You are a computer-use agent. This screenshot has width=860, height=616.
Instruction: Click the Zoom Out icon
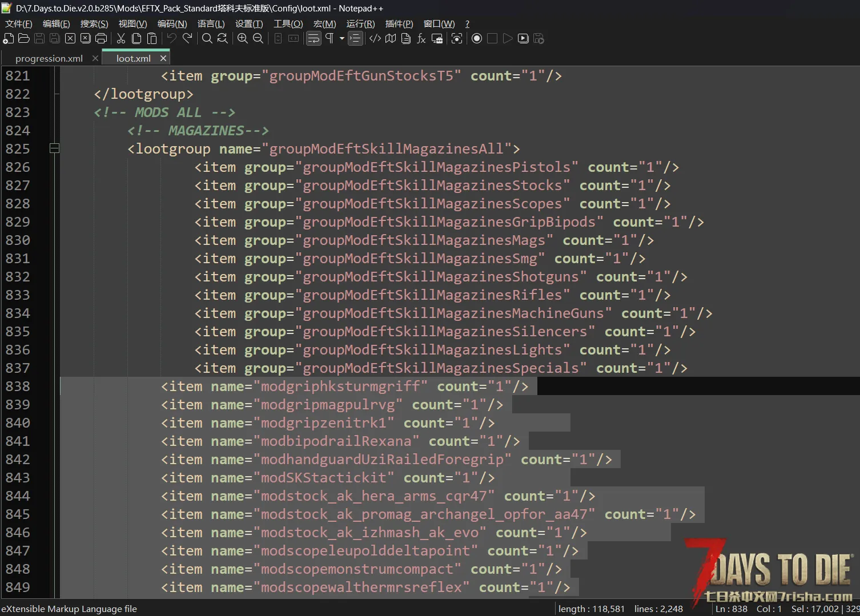point(258,39)
